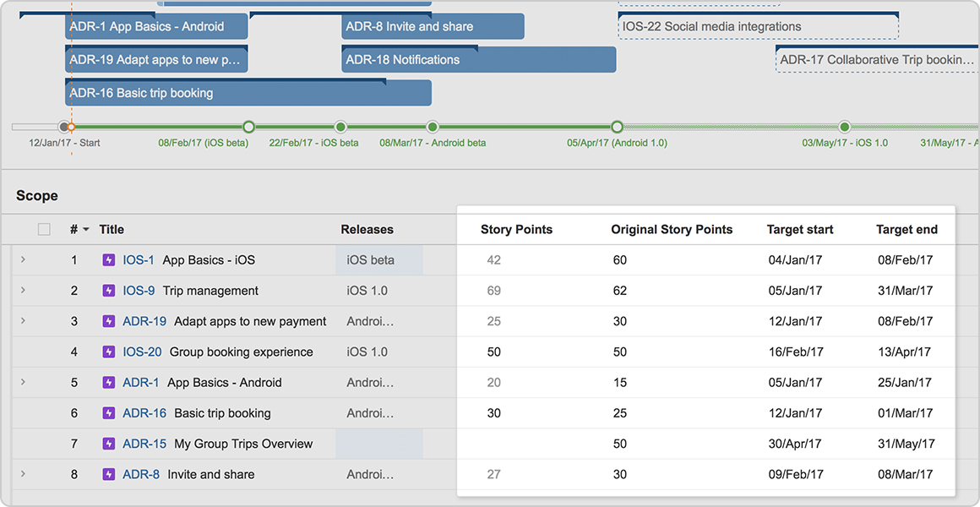Click the epic icon beside ADR-15

(x=109, y=444)
